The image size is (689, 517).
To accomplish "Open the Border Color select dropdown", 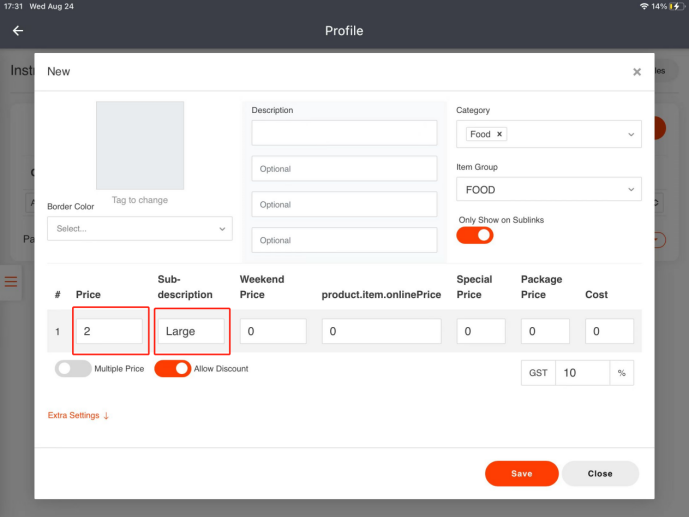I will 139,228.
